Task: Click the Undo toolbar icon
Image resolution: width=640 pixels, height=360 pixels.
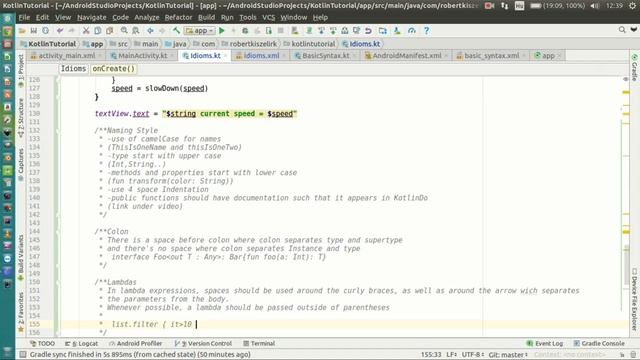Action: point(60,31)
